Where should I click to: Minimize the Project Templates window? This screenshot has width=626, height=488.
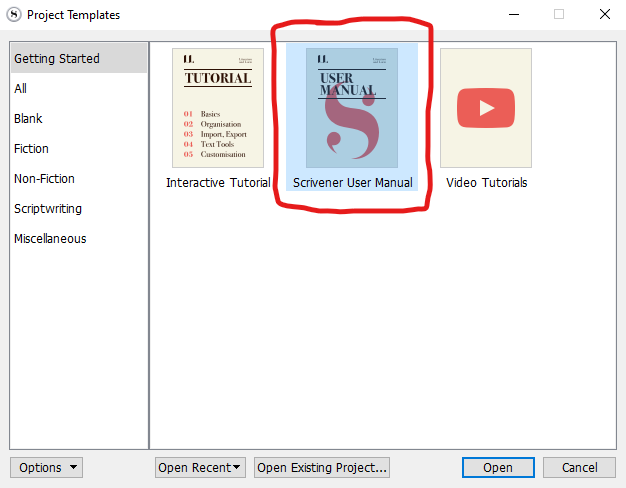(x=514, y=14)
